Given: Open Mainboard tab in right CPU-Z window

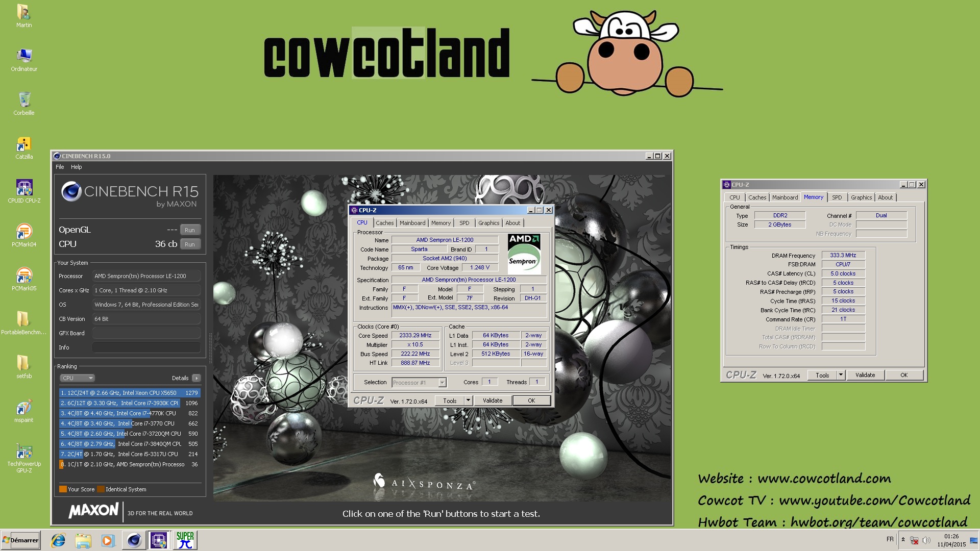Looking at the screenshot, I should coord(785,197).
